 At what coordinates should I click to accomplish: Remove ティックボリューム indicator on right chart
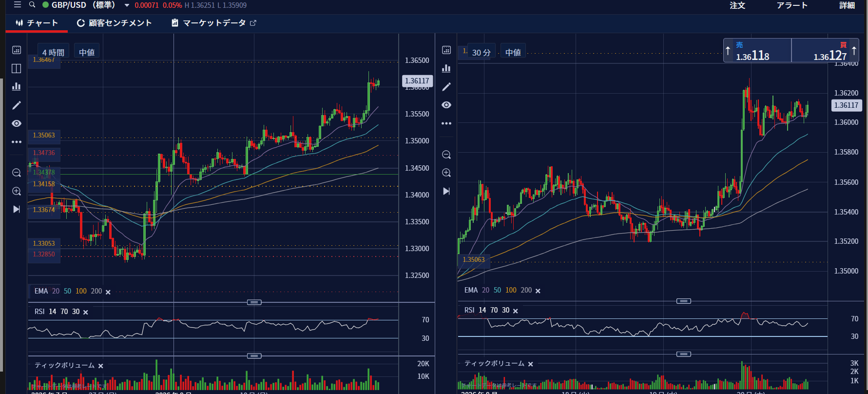point(531,364)
